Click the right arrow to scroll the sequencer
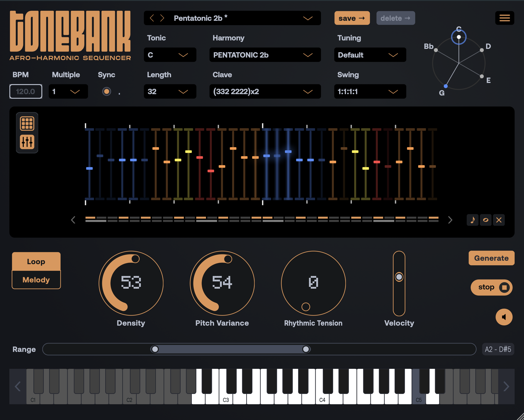 click(x=451, y=220)
